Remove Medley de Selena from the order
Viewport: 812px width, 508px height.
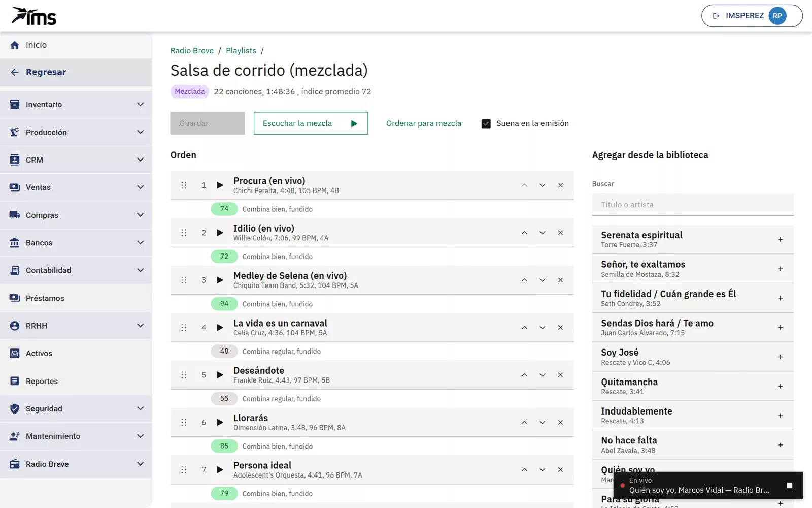click(560, 280)
